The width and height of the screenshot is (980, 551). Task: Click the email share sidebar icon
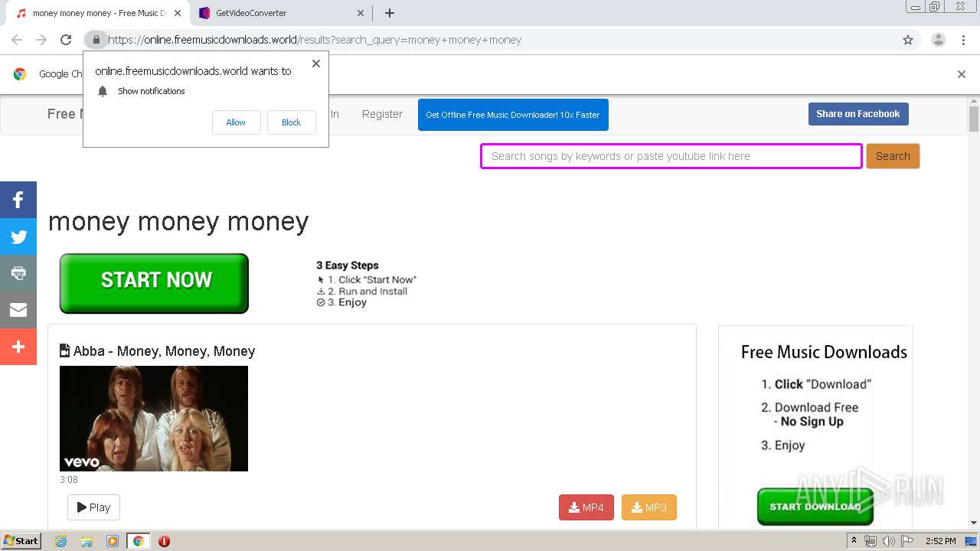(18, 310)
